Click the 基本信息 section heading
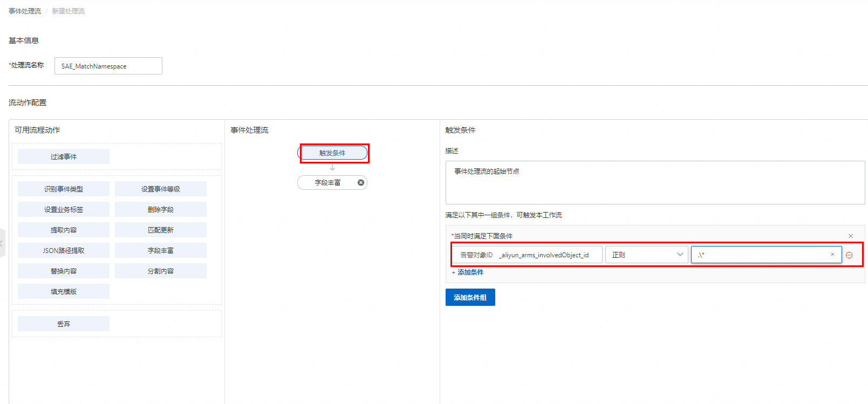This screenshot has height=404, width=868. [x=24, y=40]
